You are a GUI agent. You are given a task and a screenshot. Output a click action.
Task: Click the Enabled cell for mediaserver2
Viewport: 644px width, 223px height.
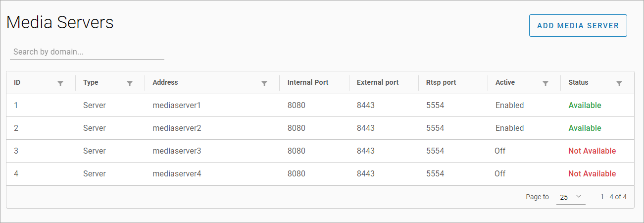509,128
